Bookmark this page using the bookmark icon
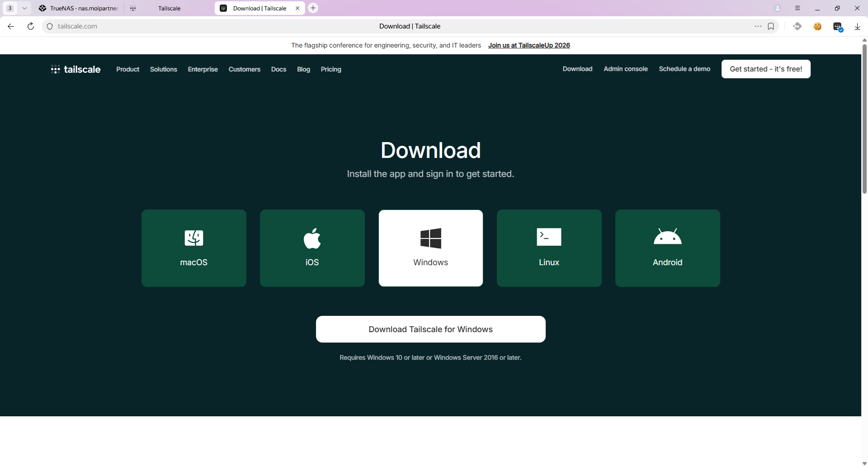868x467 pixels. tap(771, 26)
